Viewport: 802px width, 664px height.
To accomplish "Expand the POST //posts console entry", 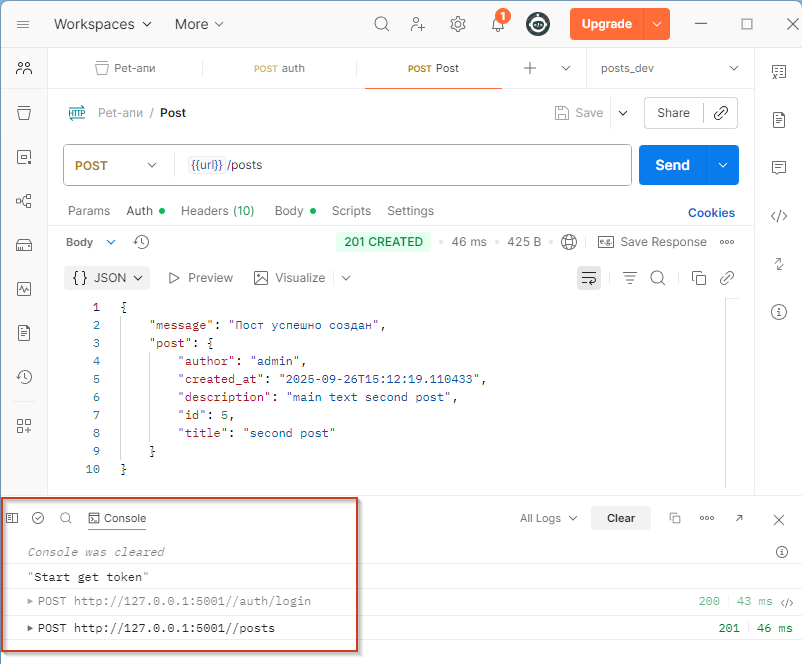I will (x=30, y=628).
